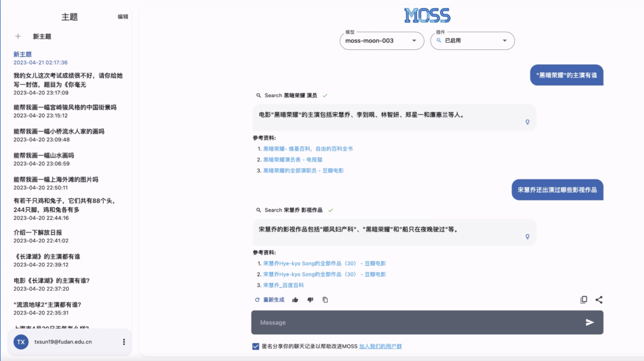The height and width of the screenshot is (361, 644).
Task: Click the screenshot/copy-all icon beside share
Action: 584,300
